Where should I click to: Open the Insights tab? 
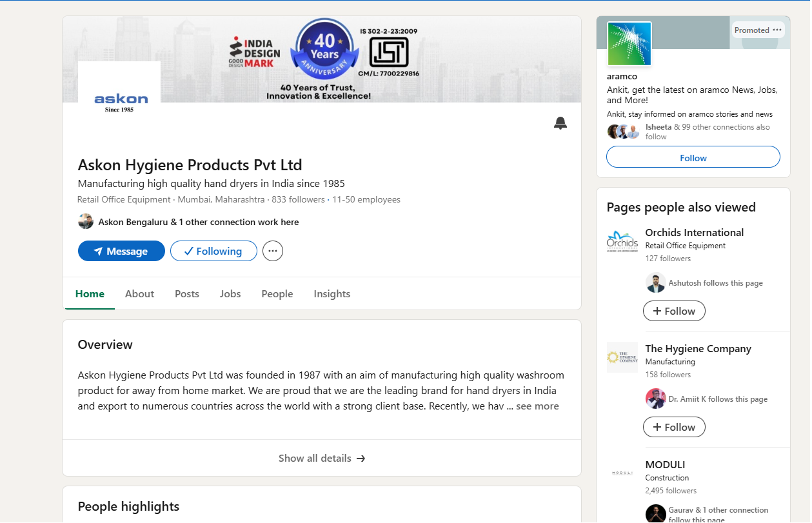click(x=332, y=294)
